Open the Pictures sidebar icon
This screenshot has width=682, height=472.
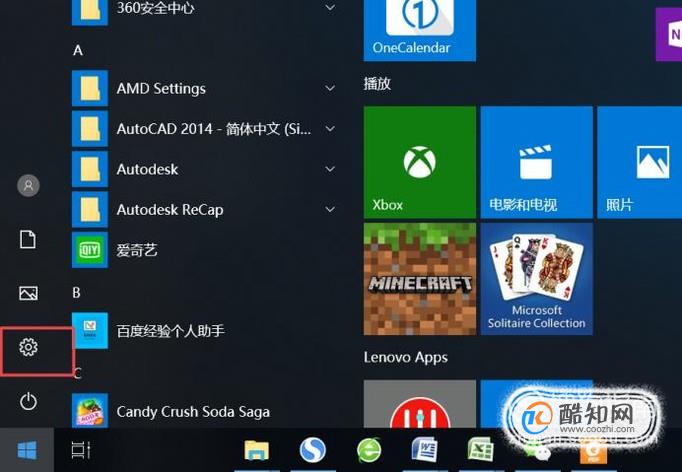tap(28, 293)
